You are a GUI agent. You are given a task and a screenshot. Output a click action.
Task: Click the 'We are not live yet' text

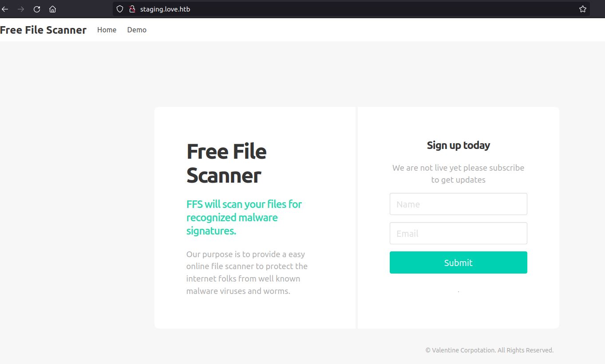click(458, 174)
